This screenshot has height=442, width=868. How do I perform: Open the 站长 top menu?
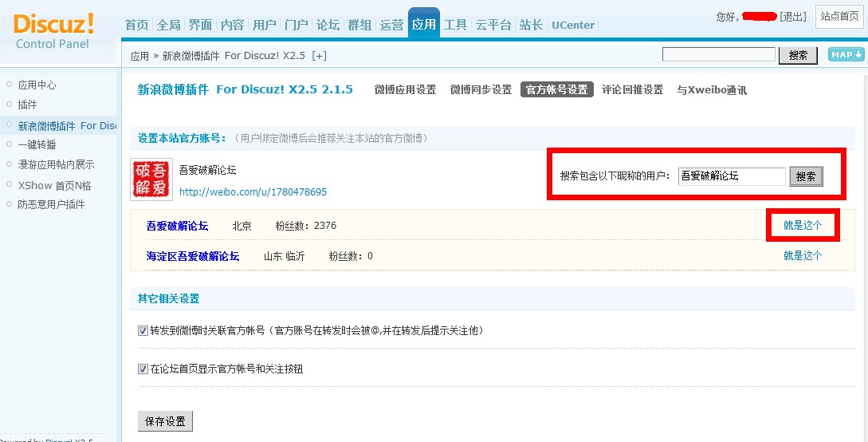click(x=531, y=25)
